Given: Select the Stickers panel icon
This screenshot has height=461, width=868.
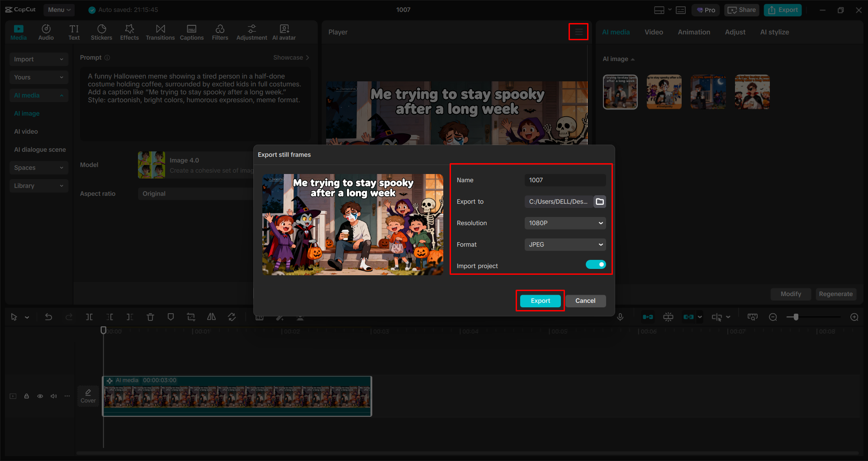Looking at the screenshot, I should (x=101, y=32).
